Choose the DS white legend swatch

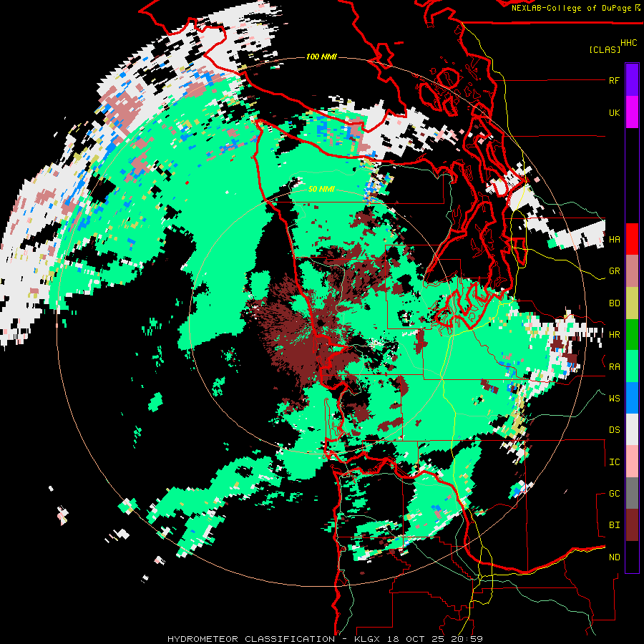pyautogui.click(x=632, y=429)
